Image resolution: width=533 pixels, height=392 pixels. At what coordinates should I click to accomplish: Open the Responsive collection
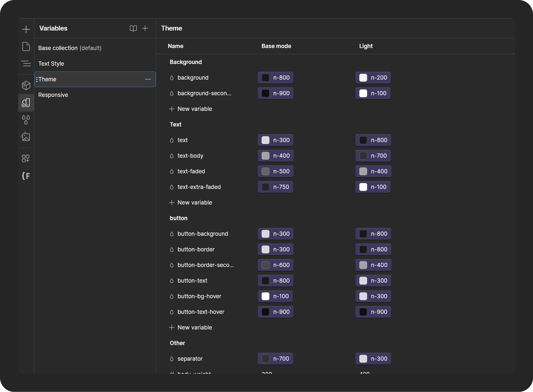pos(53,95)
